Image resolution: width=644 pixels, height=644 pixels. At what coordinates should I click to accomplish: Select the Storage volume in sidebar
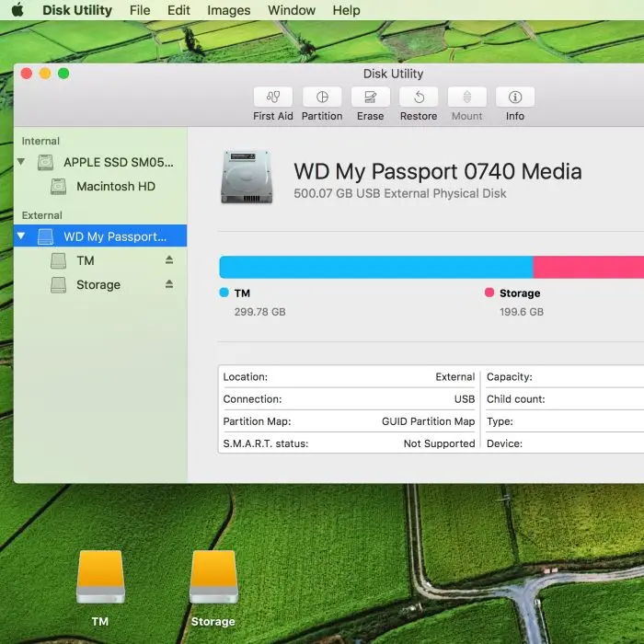[x=100, y=284]
